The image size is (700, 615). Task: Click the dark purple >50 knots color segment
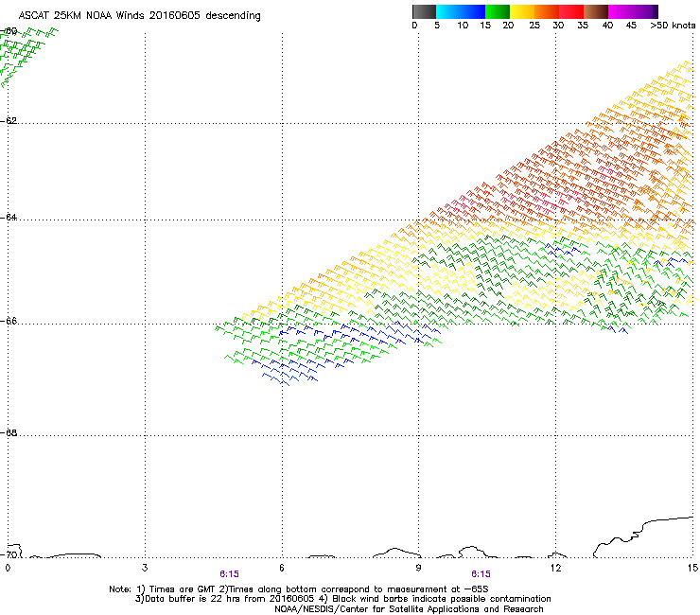coord(656,11)
